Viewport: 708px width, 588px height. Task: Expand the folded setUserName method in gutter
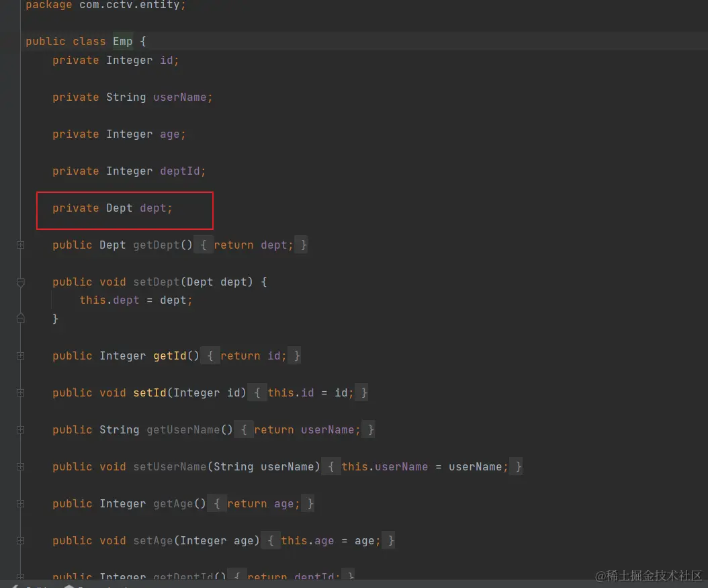pyautogui.click(x=20, y=466)
